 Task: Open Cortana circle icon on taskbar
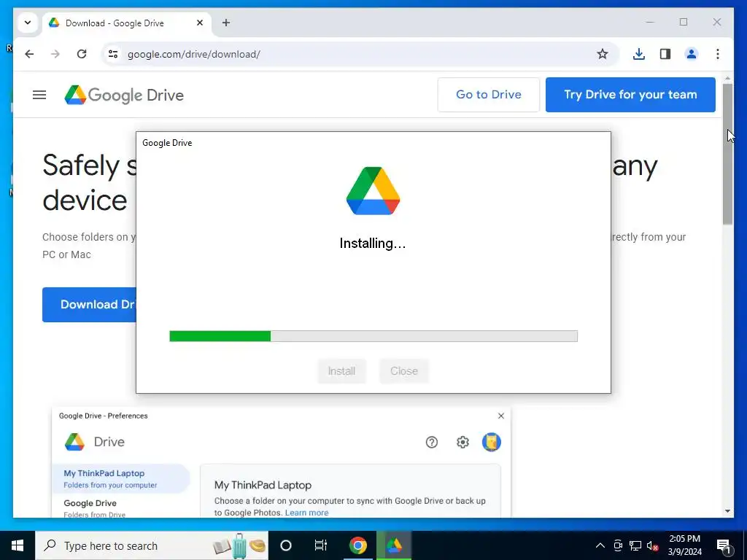coord(286,545)
